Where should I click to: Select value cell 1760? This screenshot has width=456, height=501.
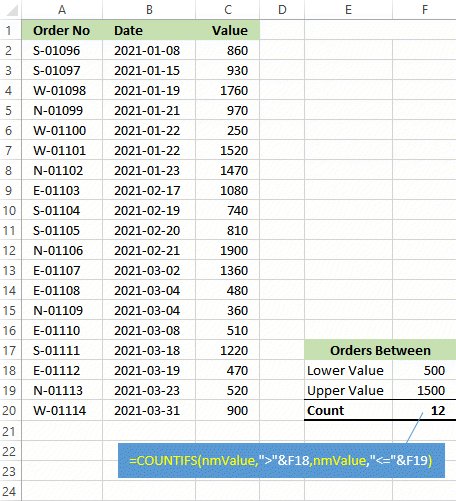(x=228, y=90)
